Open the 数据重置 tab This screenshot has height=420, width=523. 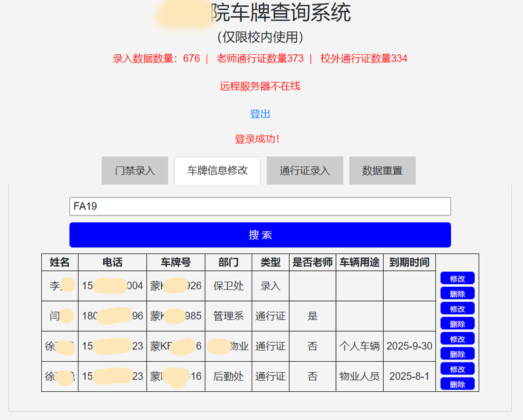pyautogui.click(x=382, y=170)
